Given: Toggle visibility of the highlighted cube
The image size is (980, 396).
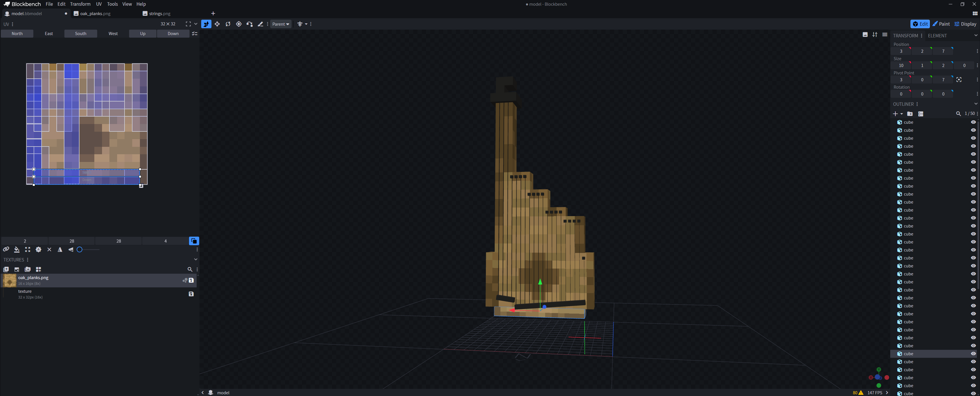Looking at the screenshot, I should [x=973, y=354].
